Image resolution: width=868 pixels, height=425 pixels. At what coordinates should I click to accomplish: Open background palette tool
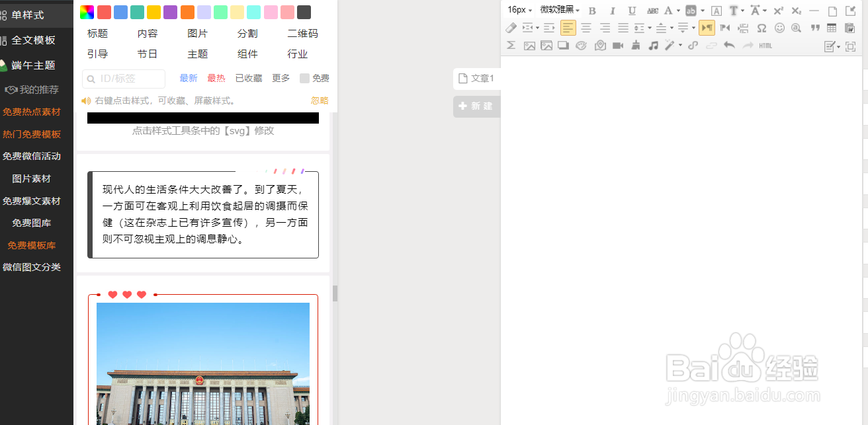pyautogui.click(x=581, y=46)
